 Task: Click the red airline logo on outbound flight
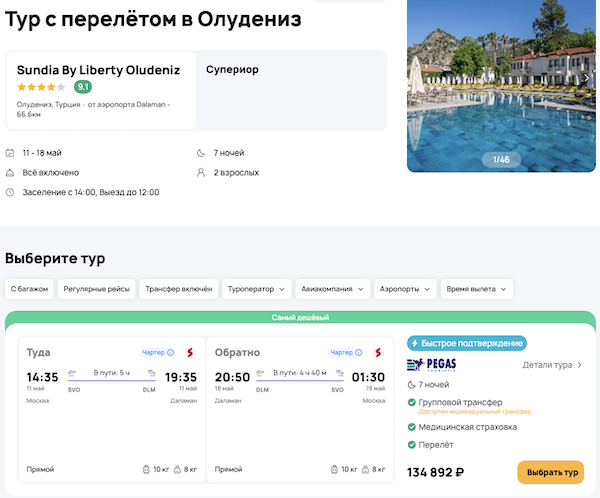click(x=189, y=352)
